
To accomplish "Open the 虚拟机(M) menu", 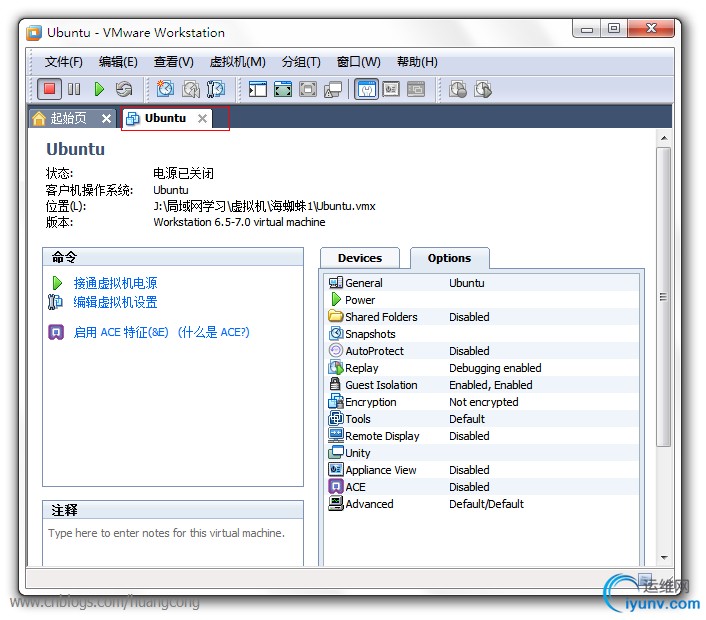I will pyautogui.click(x=237, y=62).
